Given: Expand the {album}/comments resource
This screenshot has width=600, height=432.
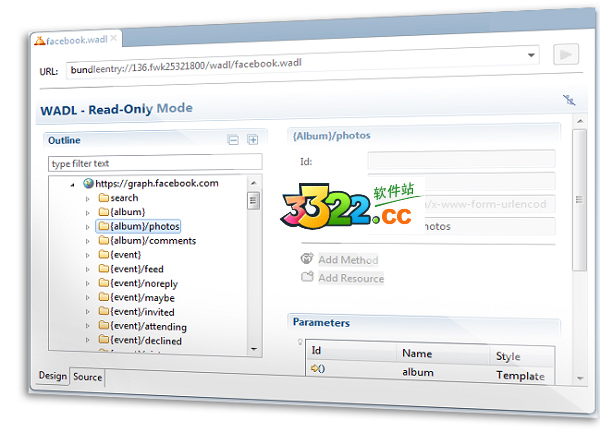Looking at the screenshot, I should 88,241.
